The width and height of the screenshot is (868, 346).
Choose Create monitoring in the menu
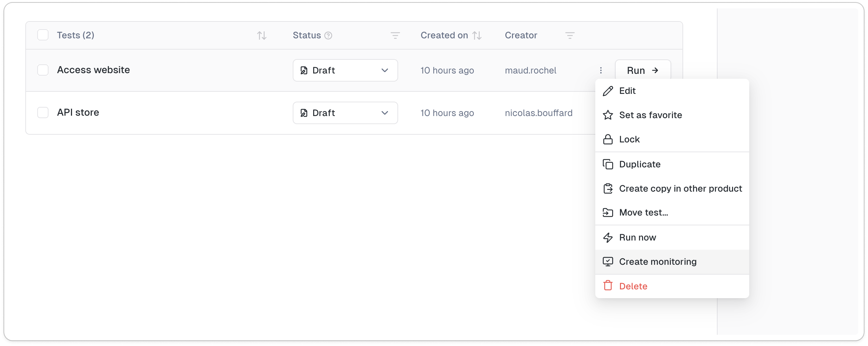tap(658, 262)
